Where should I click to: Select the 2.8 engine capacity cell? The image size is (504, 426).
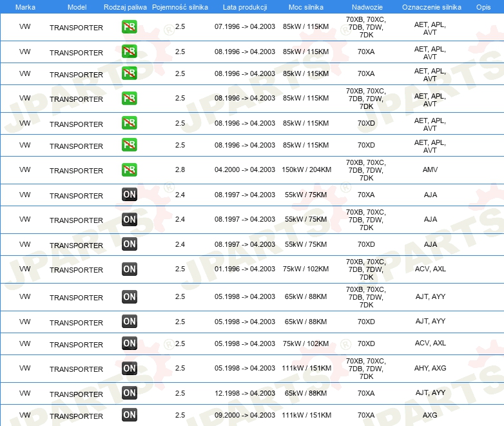(180, 169)
